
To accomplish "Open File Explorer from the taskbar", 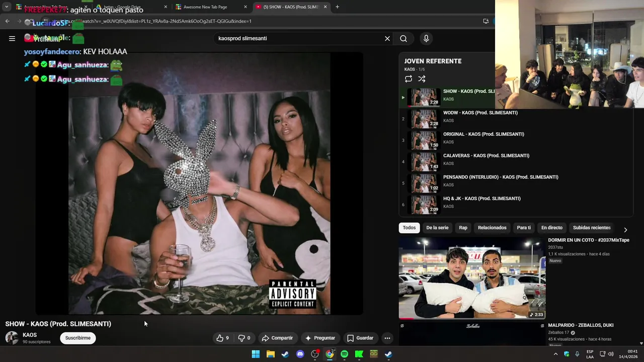I will tap(271, 354).
